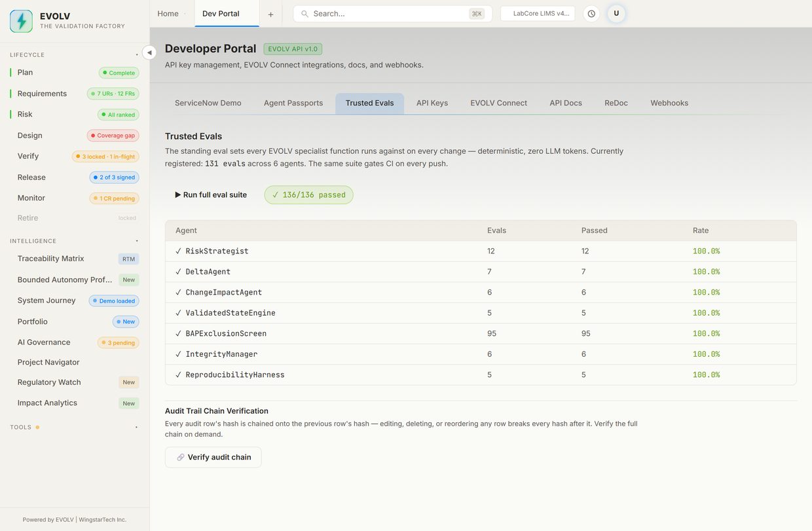Open the Webhooks tab
This screenshot has width=812, height=531.
pos(669,103)
